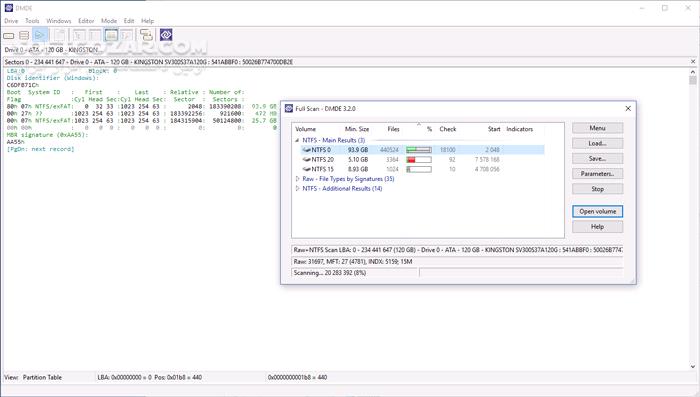Expand NTFS - Additional Results group
The height and width of the screenshot is (397, 700).
297,188
